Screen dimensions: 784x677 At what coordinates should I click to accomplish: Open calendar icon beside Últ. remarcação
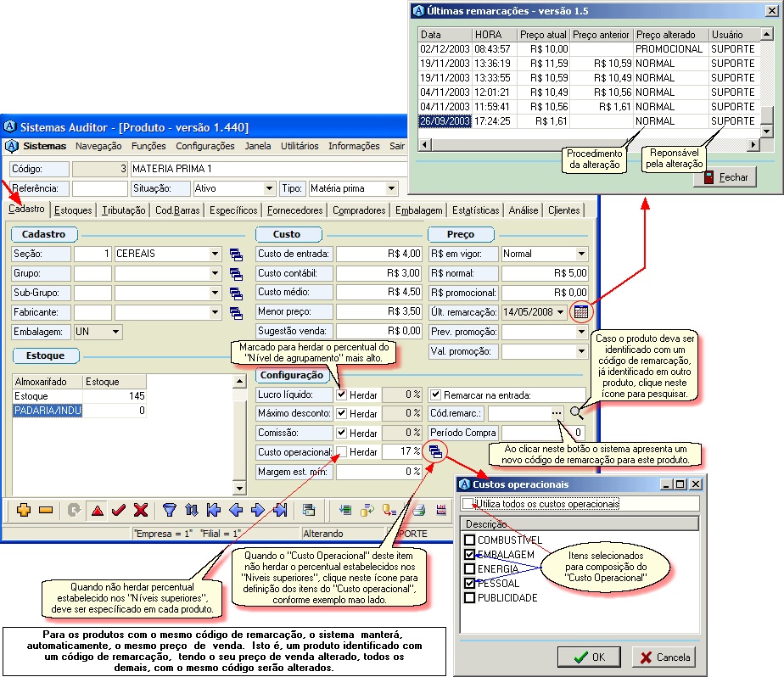(581, 311)
